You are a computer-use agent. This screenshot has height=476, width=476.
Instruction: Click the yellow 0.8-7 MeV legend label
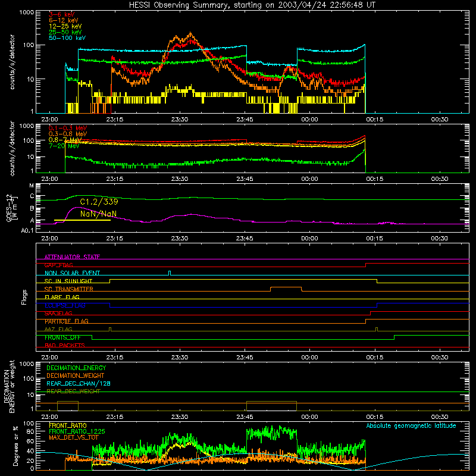pyautogui.click(x=65, y=140)
